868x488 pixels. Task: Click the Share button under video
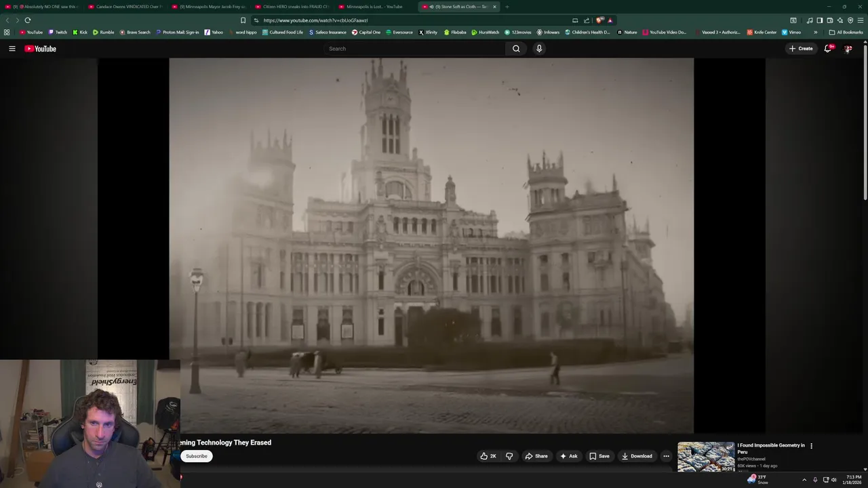tap(536, 456)
